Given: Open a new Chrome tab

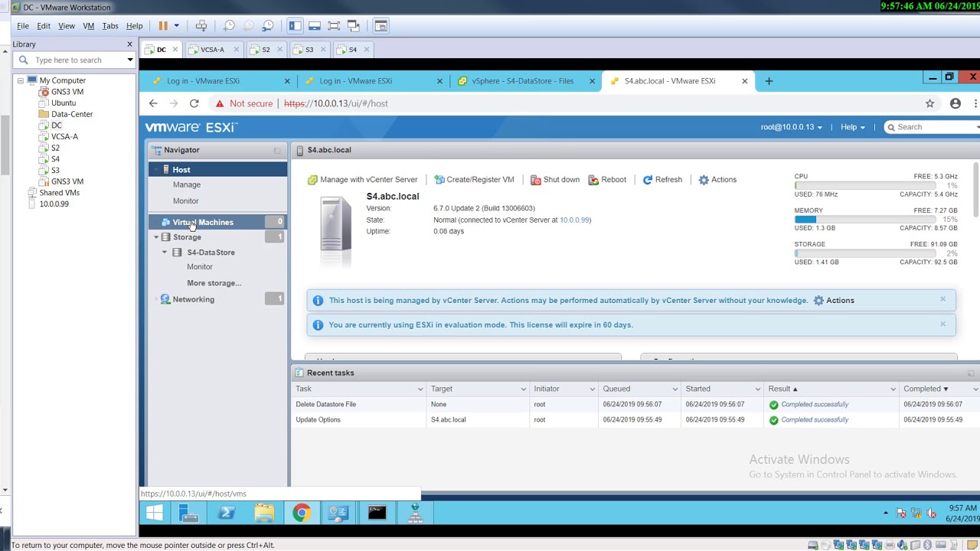Looking at the screenshot, I should pyautogui.click(x=769, y=81).
